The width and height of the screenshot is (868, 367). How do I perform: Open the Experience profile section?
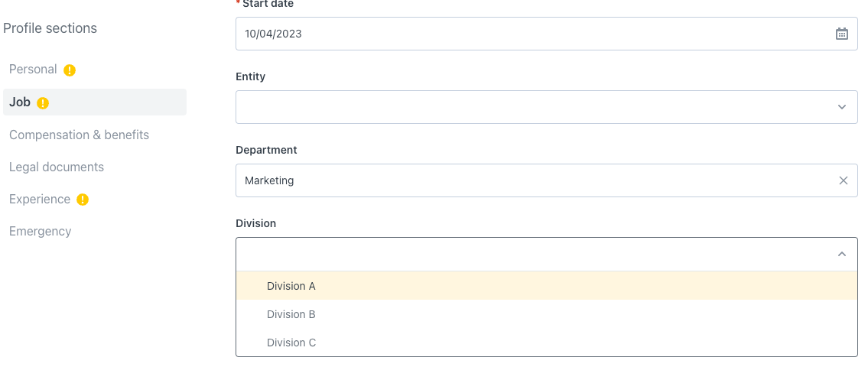40,199
